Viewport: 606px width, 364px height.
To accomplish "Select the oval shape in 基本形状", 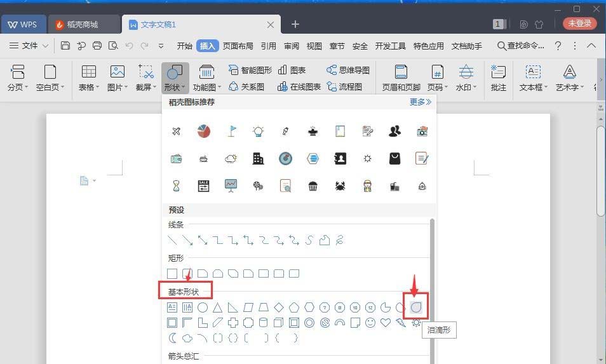I will [x=203, y=307].
